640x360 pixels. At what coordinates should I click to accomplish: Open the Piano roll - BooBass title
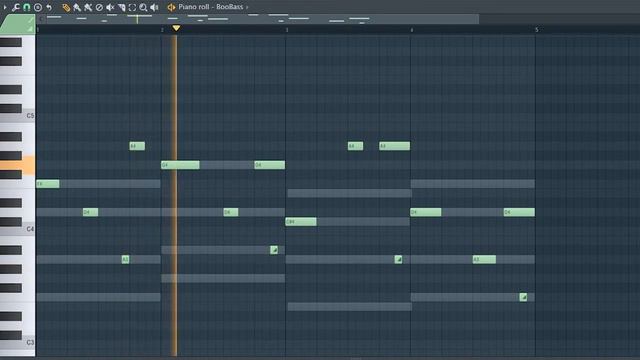tap(211, 7)
